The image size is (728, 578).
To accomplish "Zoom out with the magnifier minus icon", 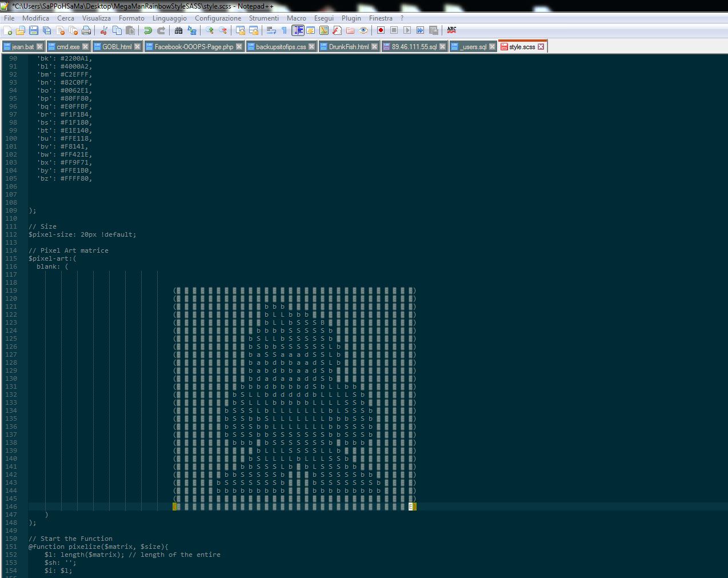I will click(223, 30).
